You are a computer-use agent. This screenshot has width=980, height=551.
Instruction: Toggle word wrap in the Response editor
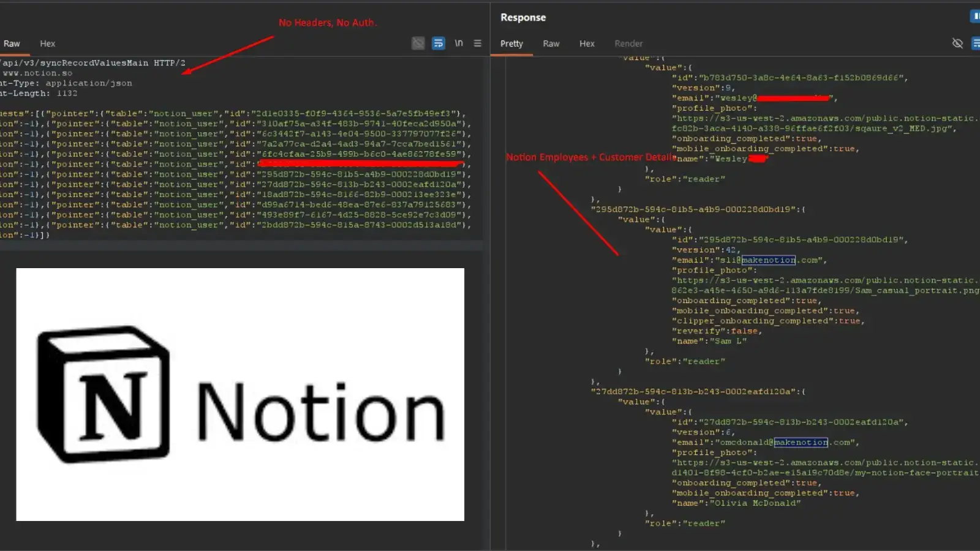tap(976, 43)
